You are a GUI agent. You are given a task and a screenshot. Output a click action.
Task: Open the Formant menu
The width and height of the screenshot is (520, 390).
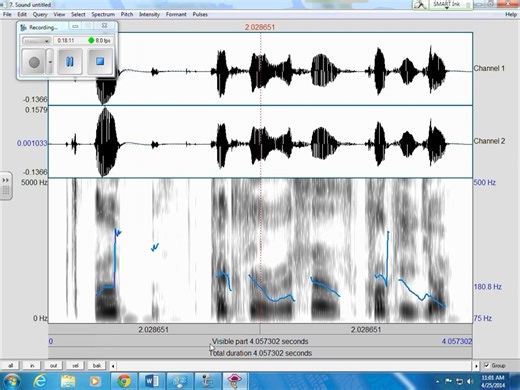click(x=176, y=14)
